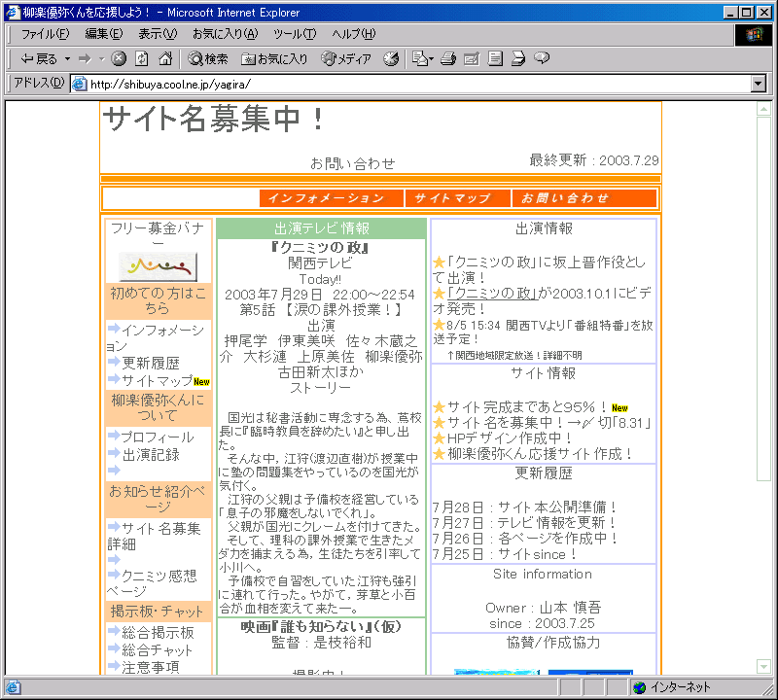Click the orange サイトマップ nav button
778x700 pixels.
point(457,198)
